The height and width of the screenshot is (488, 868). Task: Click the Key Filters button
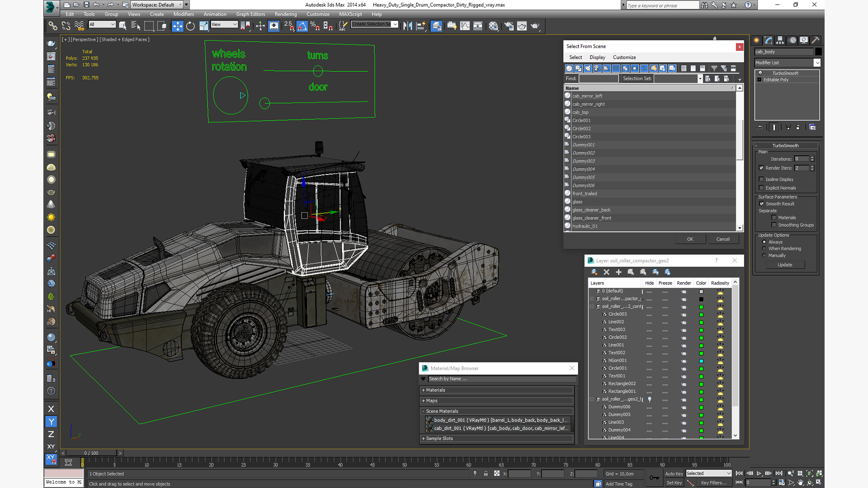pyautogui.click(x=713, y=483)
